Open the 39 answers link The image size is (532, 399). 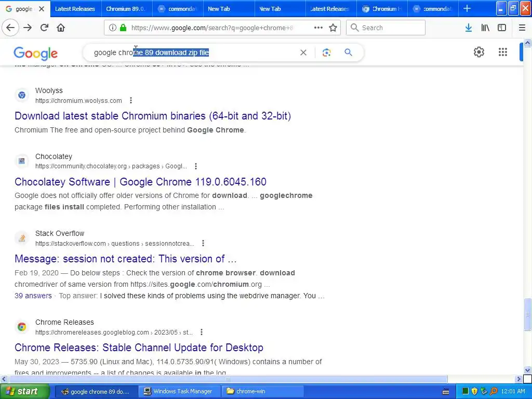(33, 296)
